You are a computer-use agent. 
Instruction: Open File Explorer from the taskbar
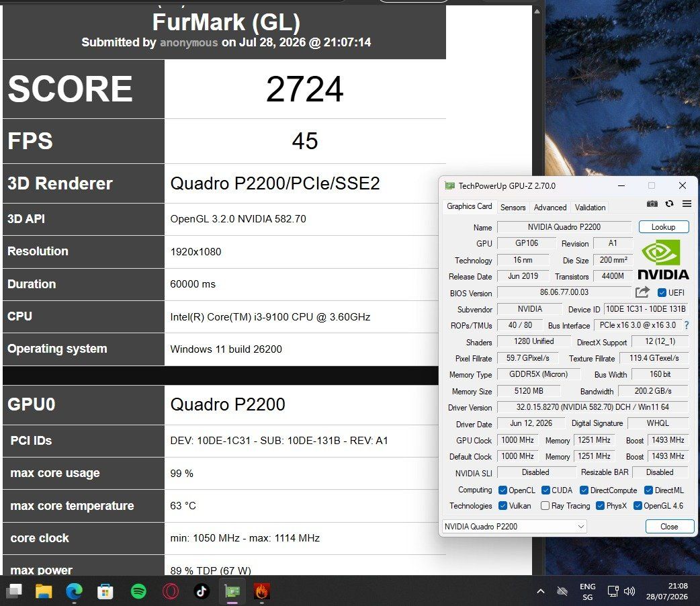coord(44,591)
